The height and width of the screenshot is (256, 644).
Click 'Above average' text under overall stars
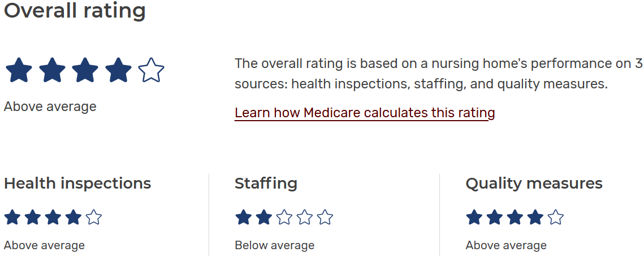(50, 106)
